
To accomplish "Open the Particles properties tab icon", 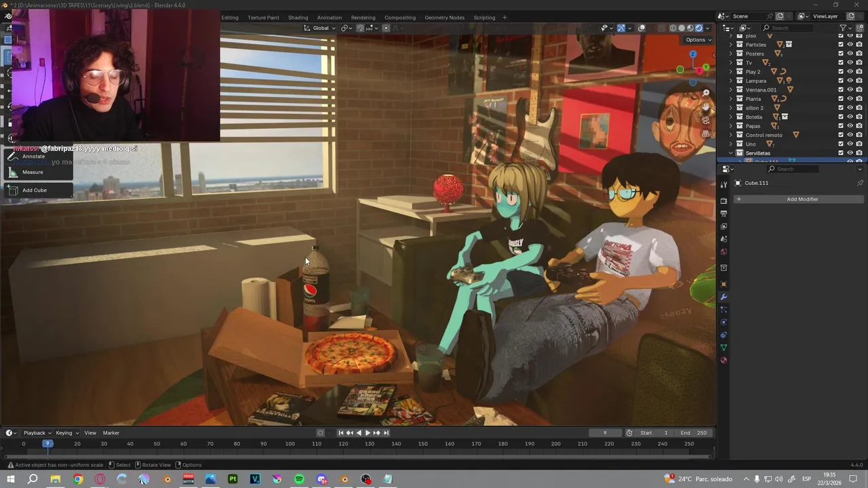I will 724,310.
